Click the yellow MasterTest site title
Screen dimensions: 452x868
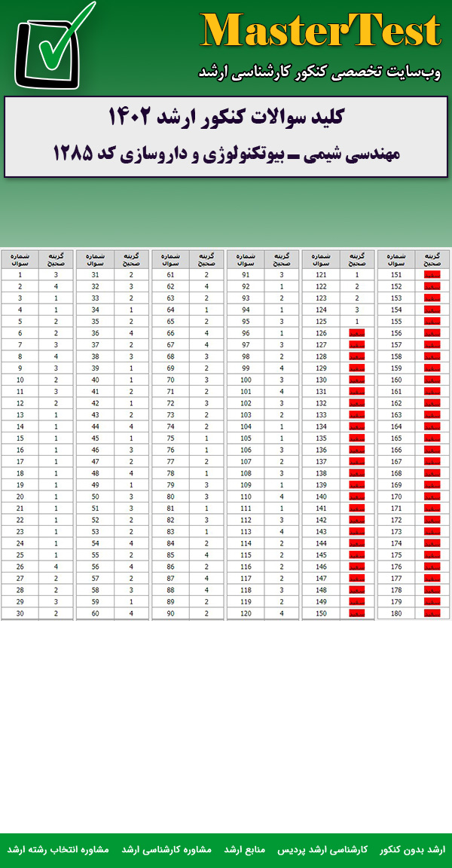click(320, 32)
